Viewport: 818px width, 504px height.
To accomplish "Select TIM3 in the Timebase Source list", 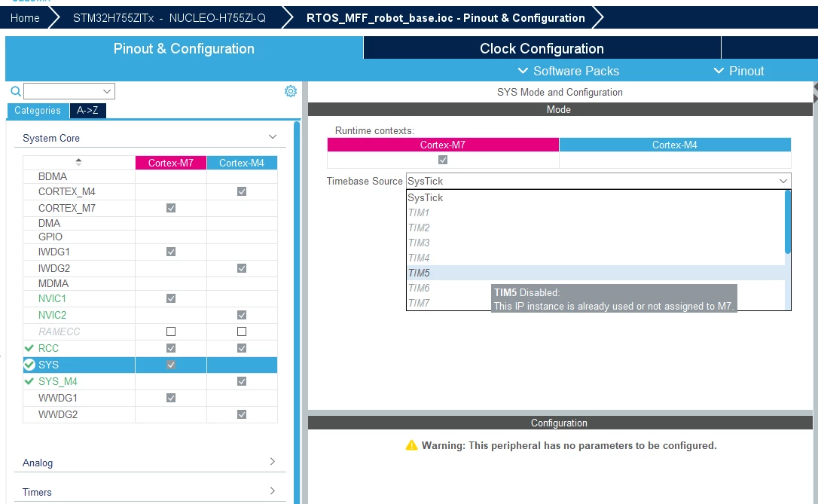I will [x=596, y=243].
